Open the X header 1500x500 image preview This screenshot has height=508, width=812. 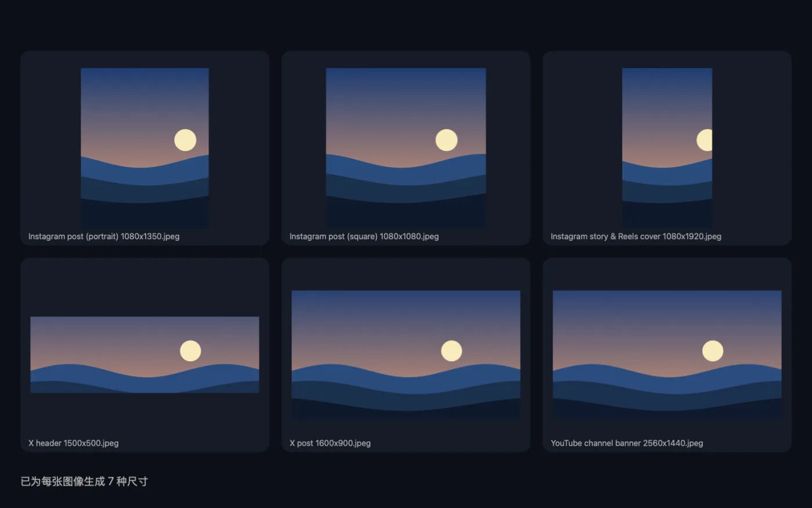pos(144,355)
